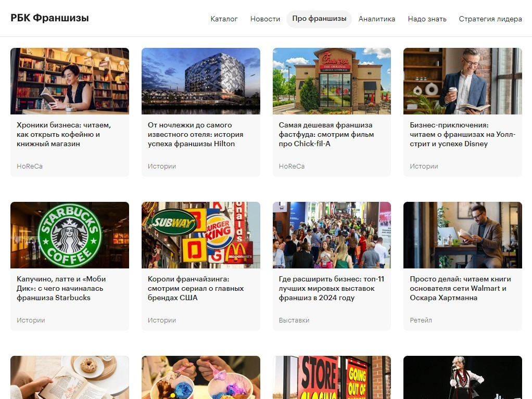
Task: Open the bookstore woman reading thumbnail
Action: tap(70, 81)
